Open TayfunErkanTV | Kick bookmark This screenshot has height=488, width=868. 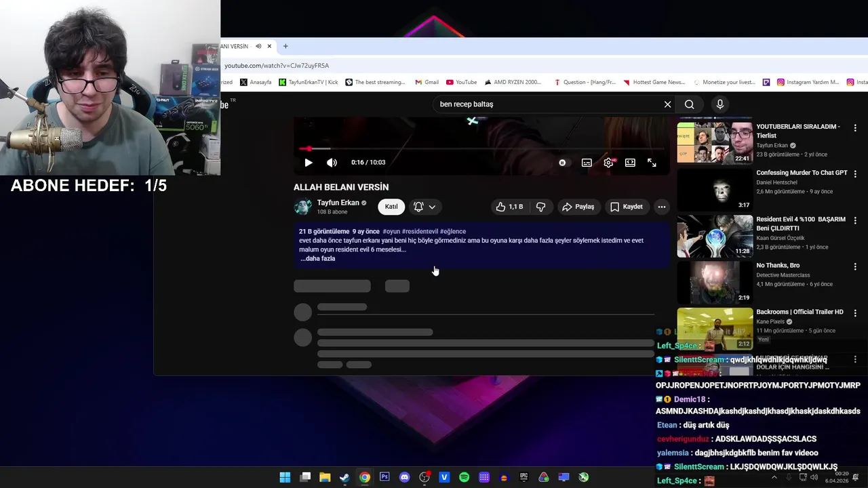click(308, 82)
